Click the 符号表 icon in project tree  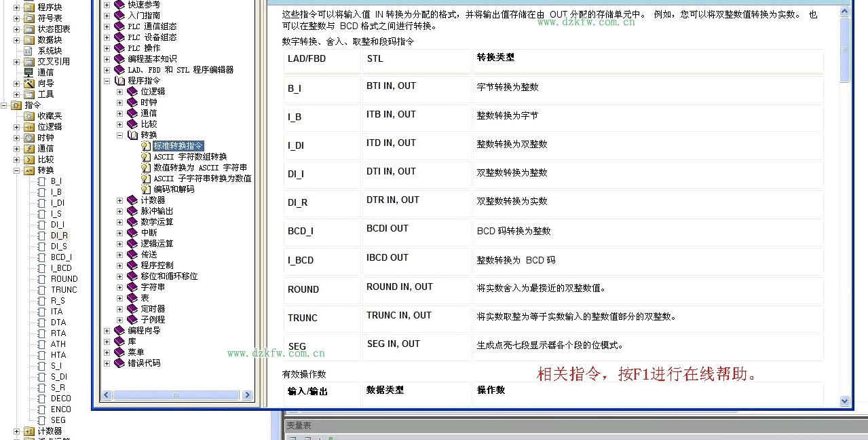[x=29, y=18]
